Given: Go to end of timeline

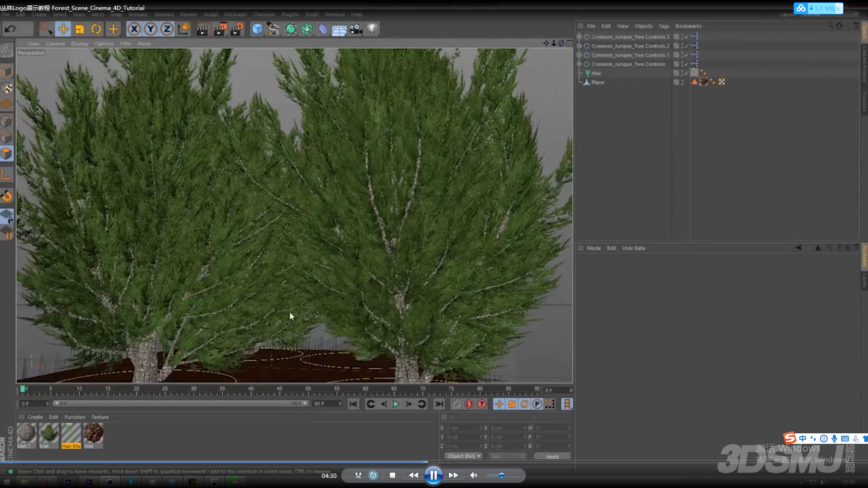Looking at the screenshot, I should tap(439, 404).
